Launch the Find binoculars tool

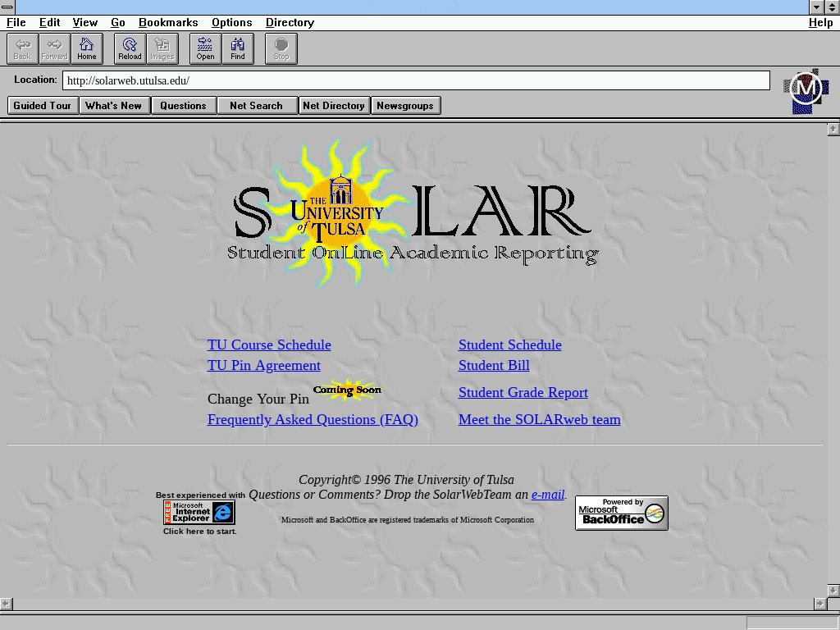[x=238, y=49]
